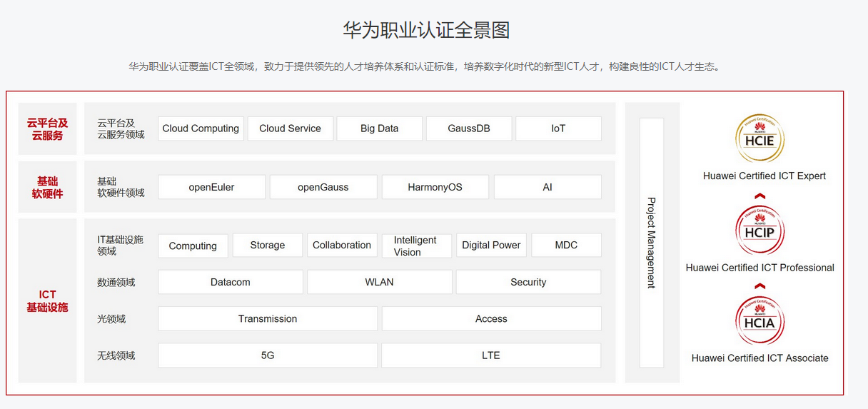Click the chevron above the HCIA badge
Image resolution: width=868 pixels, height=409 pixels.
tap(760, 286)
